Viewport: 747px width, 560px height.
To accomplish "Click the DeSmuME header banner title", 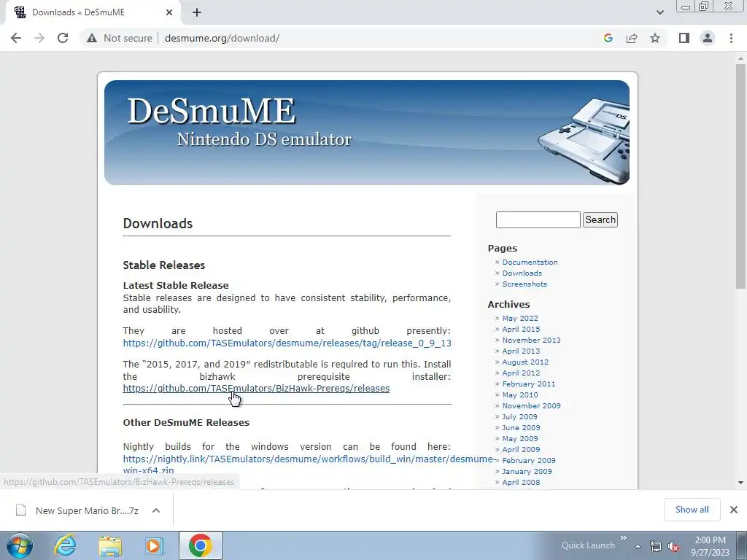I will (x=212, y=111).
